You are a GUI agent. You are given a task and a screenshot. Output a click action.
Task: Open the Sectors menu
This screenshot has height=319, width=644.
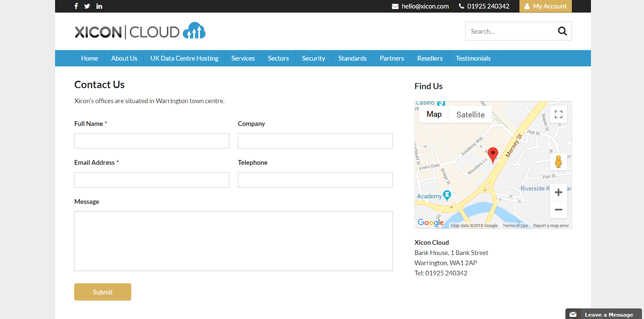click(x=279, y=58)
